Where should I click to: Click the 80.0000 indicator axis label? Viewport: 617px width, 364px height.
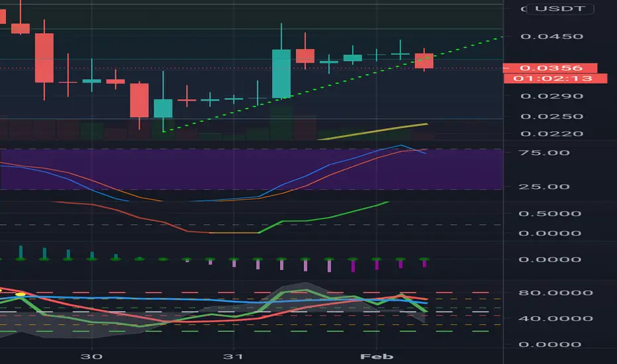click(x=555, y=293)
